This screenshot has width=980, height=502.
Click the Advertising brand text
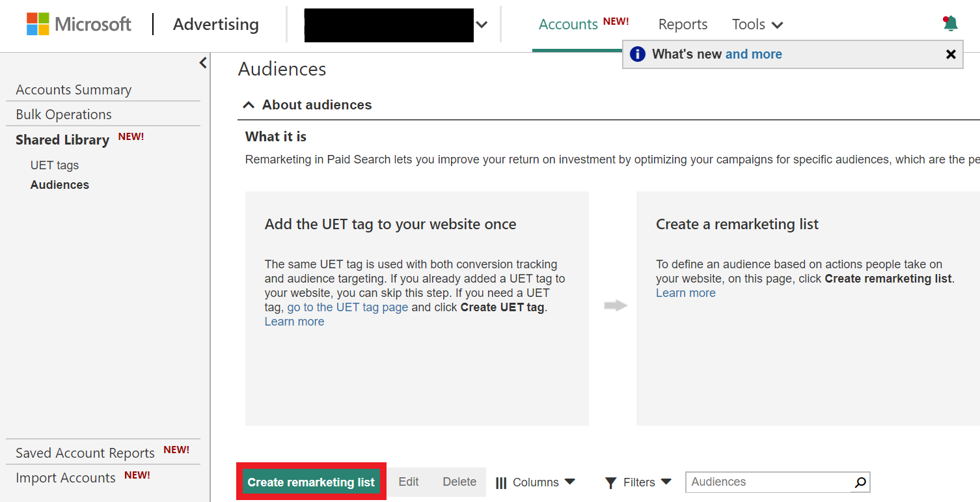216,24
